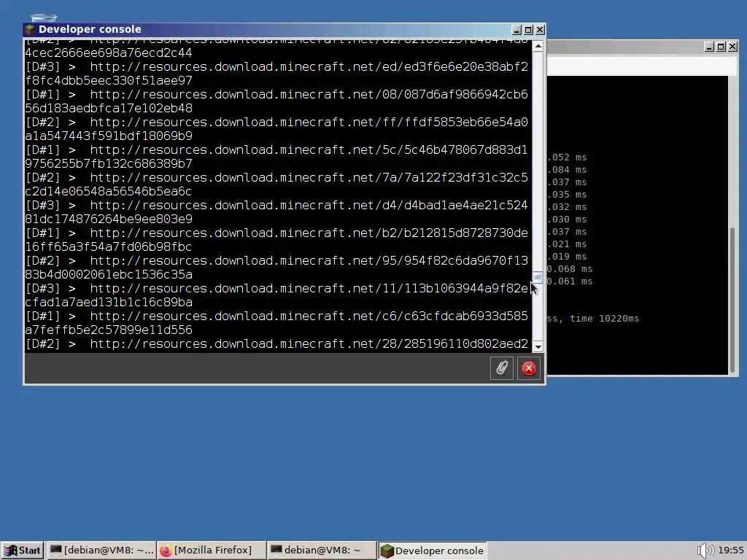The image size is (747, 560).
Task: Click the log line ending 5c46b478067d883d1
Action: 276,150
